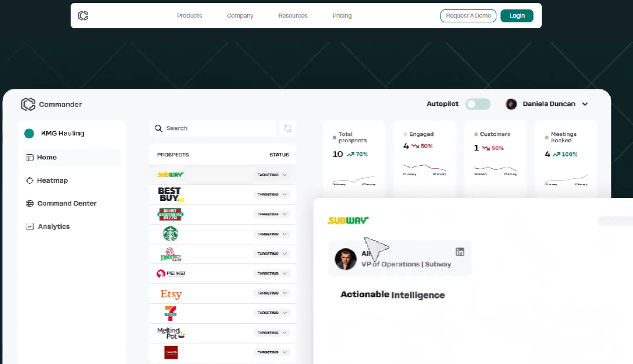Image resolution: width=633 pixels, height=364 pixels.
Task: Click the Analytics chart icon
Action: click(x=30, y=226)
